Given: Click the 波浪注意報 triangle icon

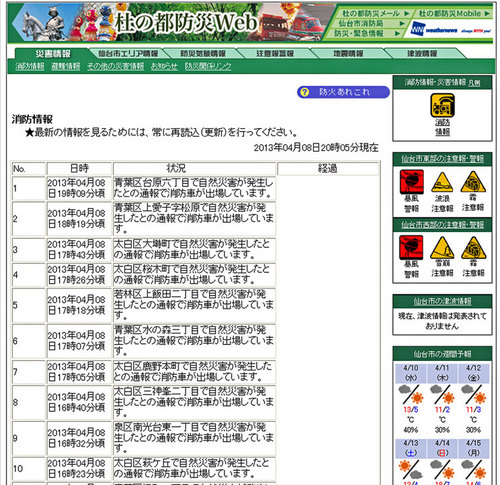Looking at the screenshot, I should pyautogui.click(x=442, y=182).
